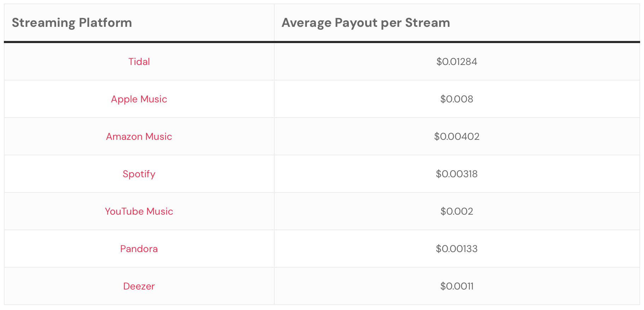This screenshot has width=644, height=310.
Task: Open the Tidal link
Action: 139,62
